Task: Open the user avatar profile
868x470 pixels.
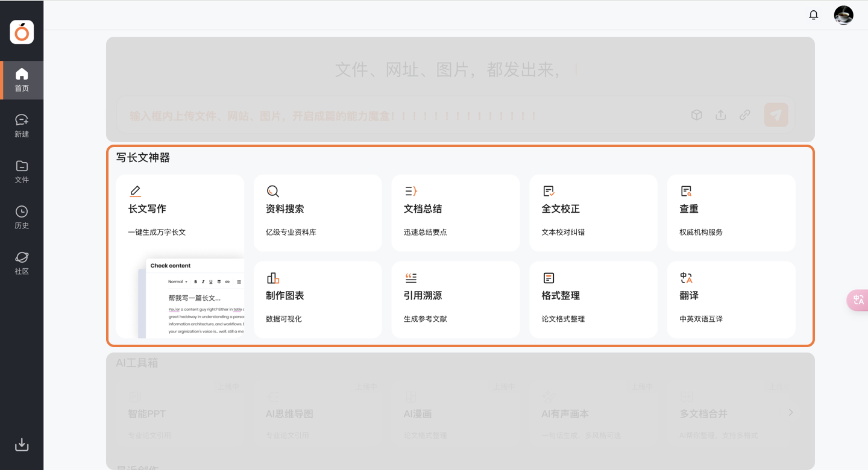Action: 843,15
